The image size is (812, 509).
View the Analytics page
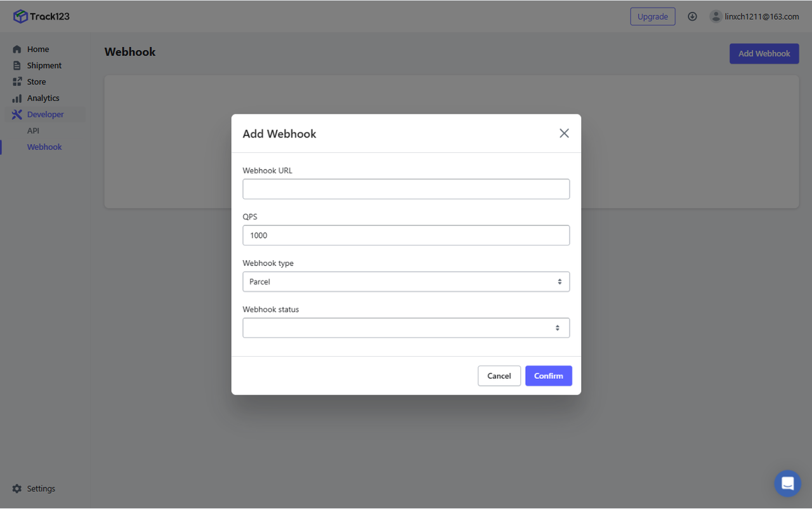click(x=43, y=98)
